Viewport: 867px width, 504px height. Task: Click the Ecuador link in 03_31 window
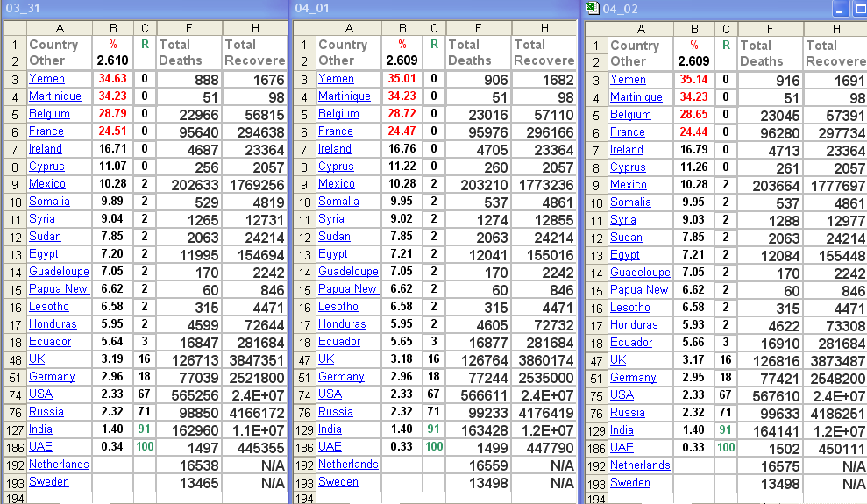point(50,341)
